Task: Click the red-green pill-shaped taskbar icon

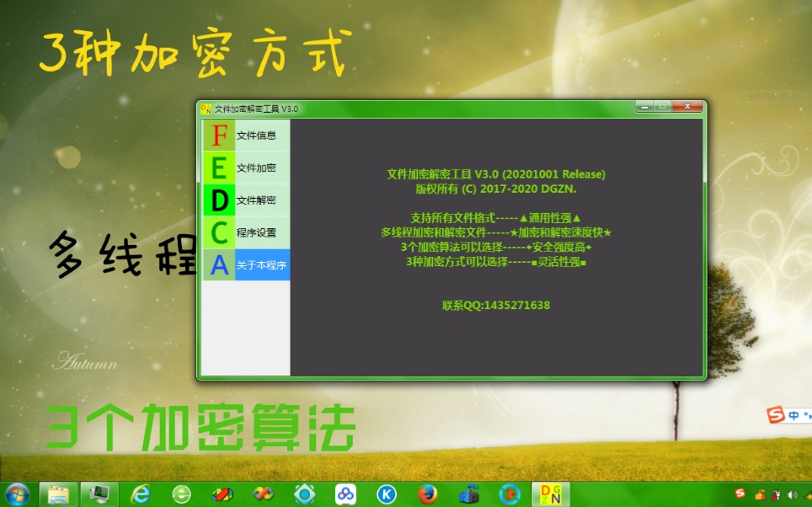Action: point(222,494)
